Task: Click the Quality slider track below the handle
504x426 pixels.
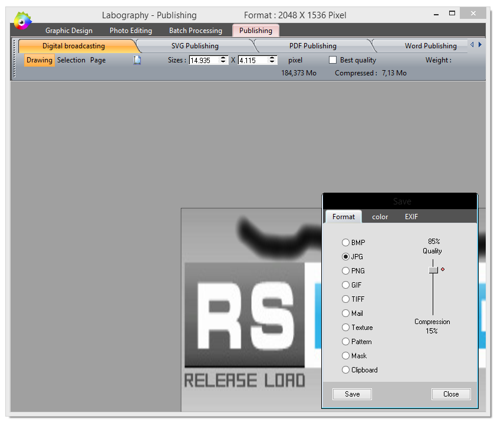Action: pyautogui.click(x=433, y=294)
